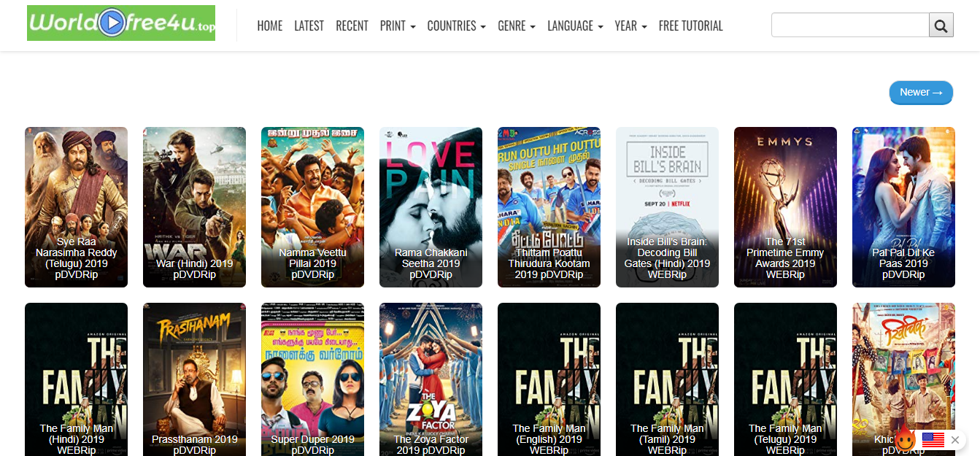
Task: Click the Newer → pagination button
Action: [x=921, y=93]
